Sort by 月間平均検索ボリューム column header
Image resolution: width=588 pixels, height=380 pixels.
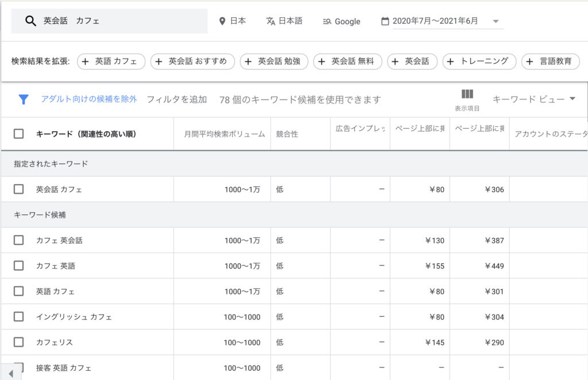(x=225, y=134)
